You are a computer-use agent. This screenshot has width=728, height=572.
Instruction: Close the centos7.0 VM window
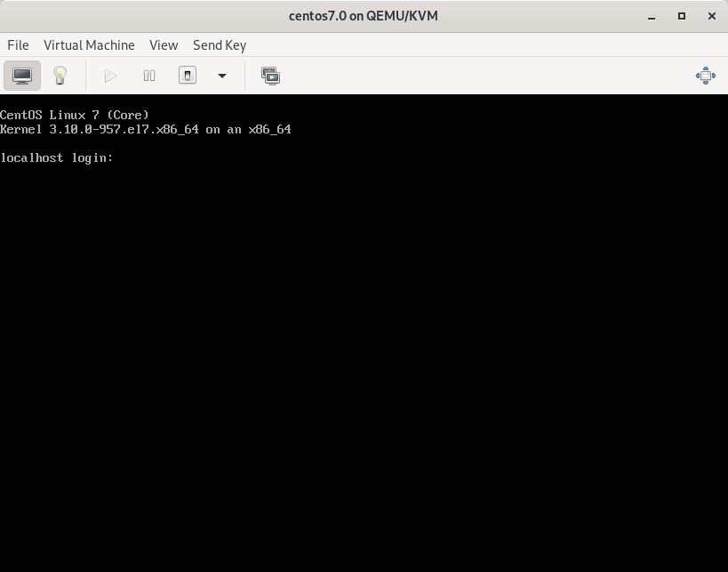[x=710, y=16]
